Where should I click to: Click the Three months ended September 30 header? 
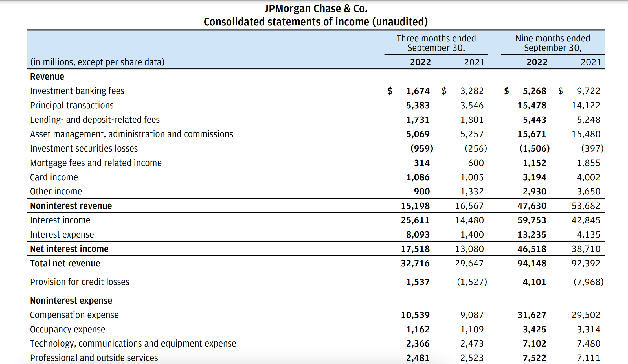point(436,43)
